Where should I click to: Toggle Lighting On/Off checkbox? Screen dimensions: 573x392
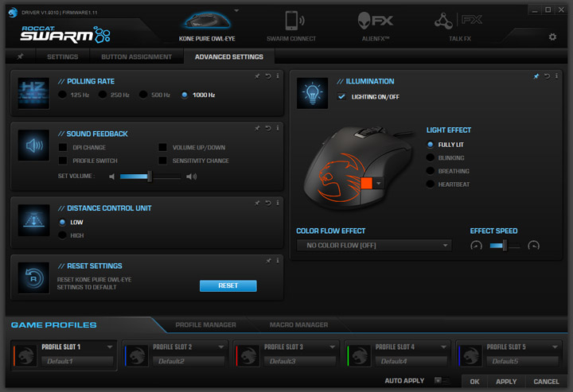pos(341,97)
